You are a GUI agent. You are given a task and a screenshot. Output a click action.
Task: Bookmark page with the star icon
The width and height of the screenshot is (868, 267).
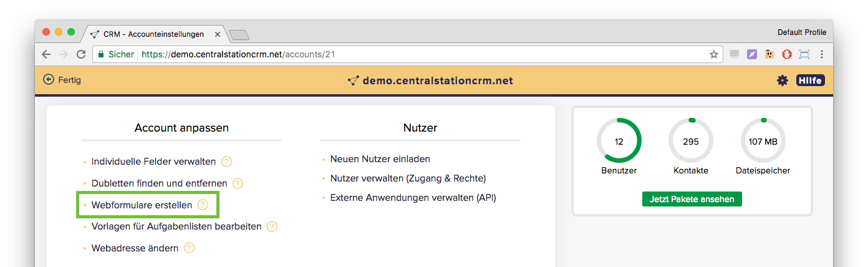click(714, 54)
